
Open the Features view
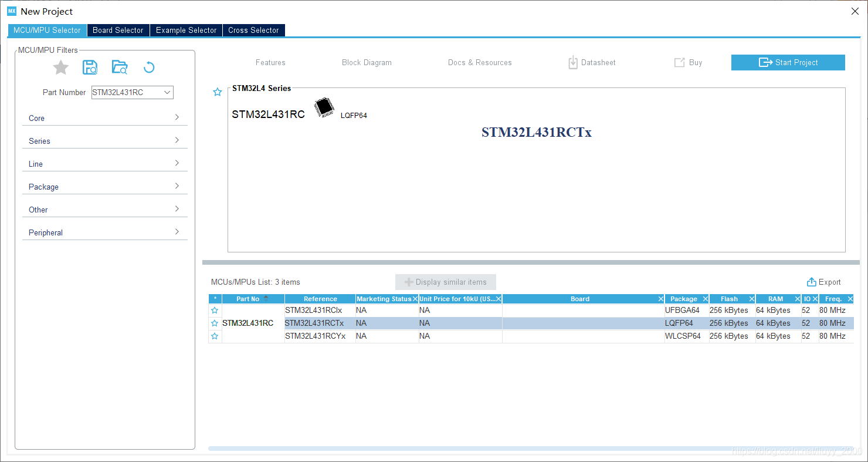click(270, 62)
